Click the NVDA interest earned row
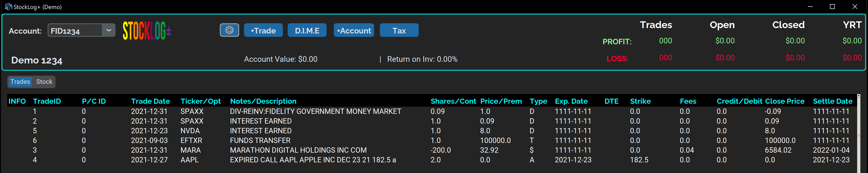Viewport: 868px width, 173px height. click(261, 131)
